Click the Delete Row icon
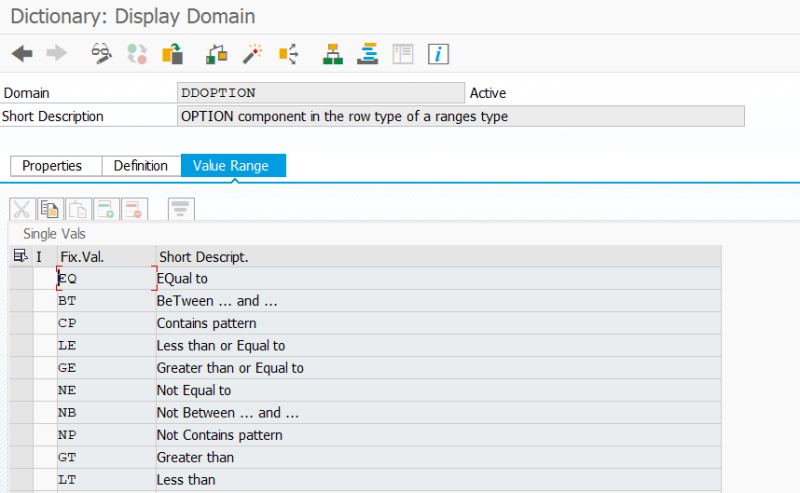The image size is (800, 493). 134,209
